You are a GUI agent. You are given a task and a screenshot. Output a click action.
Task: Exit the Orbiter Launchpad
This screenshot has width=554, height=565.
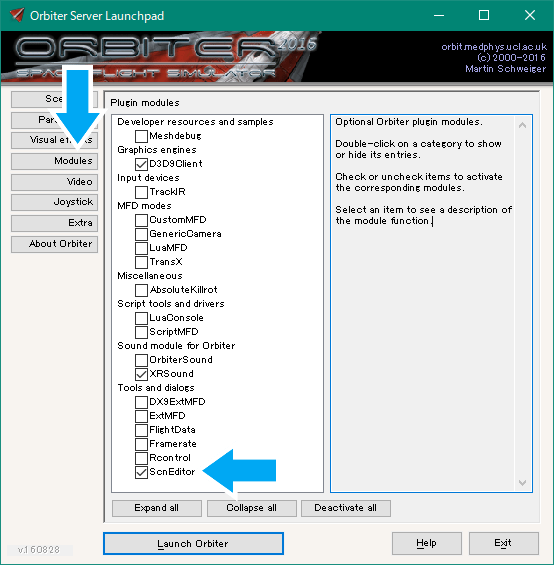point(504,543)
